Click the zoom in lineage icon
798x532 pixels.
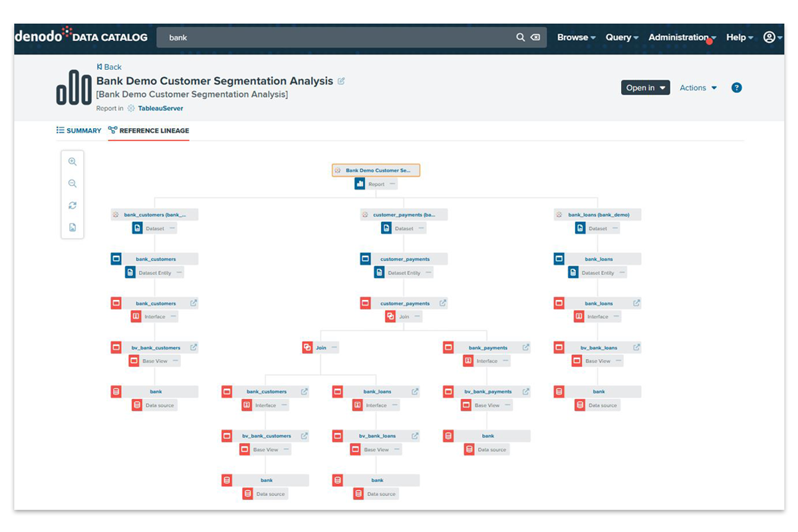click(72, 162)
